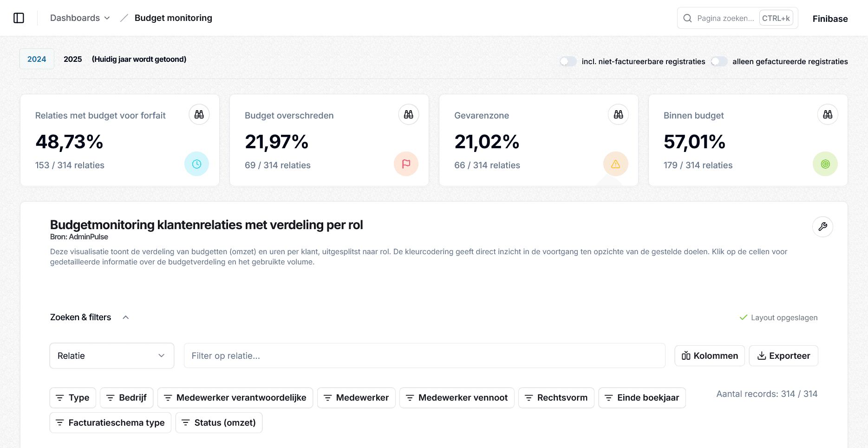Open the 'Medewerker vennoot' filter
The width and height of the screenshot is (868, 448).
456,397
